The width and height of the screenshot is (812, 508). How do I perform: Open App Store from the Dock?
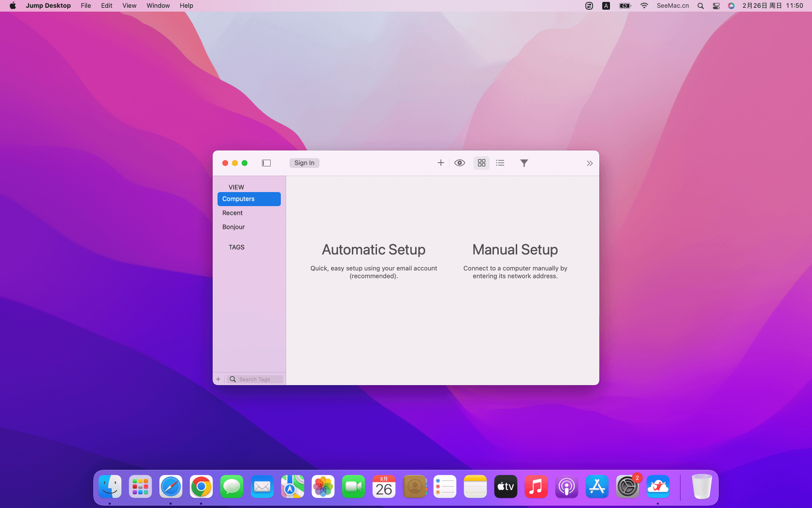pyautogui.click(x=597, y=487)
